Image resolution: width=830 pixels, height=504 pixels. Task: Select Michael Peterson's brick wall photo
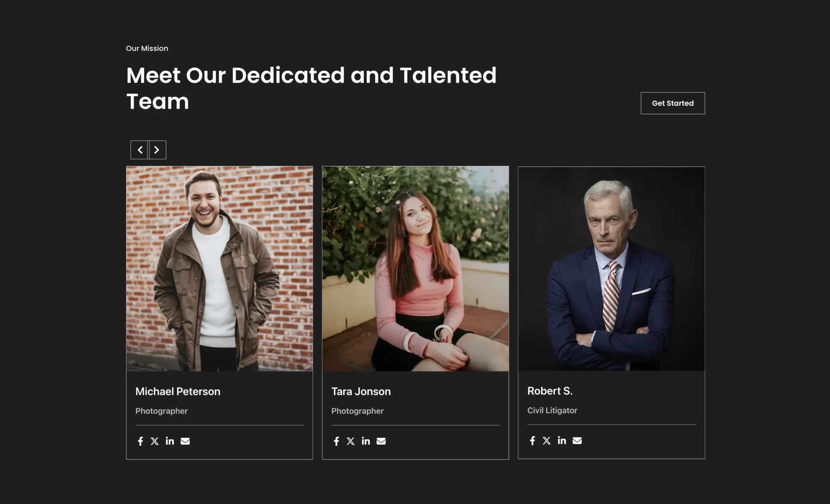[x=219, y=269]
